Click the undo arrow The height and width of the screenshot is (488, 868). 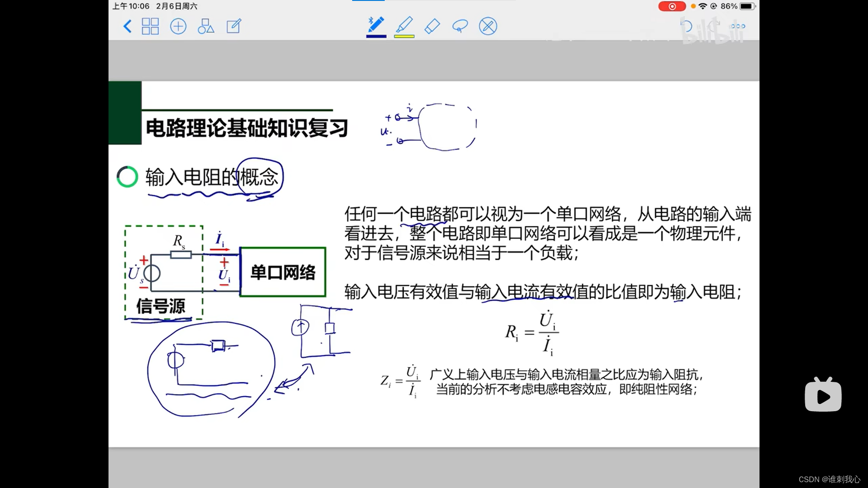(686, 26)
